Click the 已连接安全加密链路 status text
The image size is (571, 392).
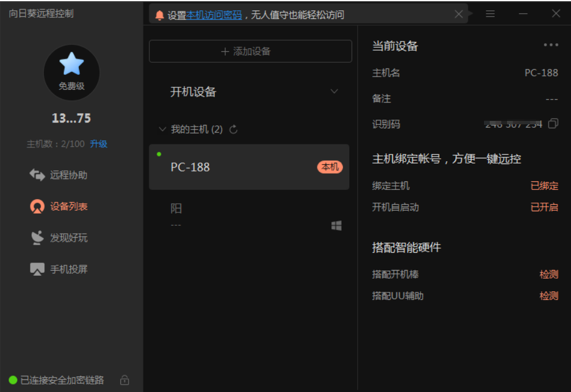[62, 380]
